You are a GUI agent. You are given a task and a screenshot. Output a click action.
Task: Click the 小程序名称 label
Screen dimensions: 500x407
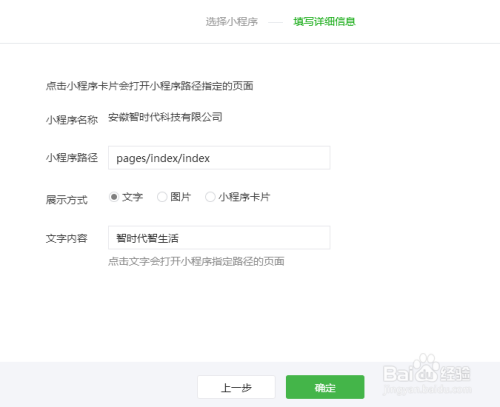tap(72, 120)
